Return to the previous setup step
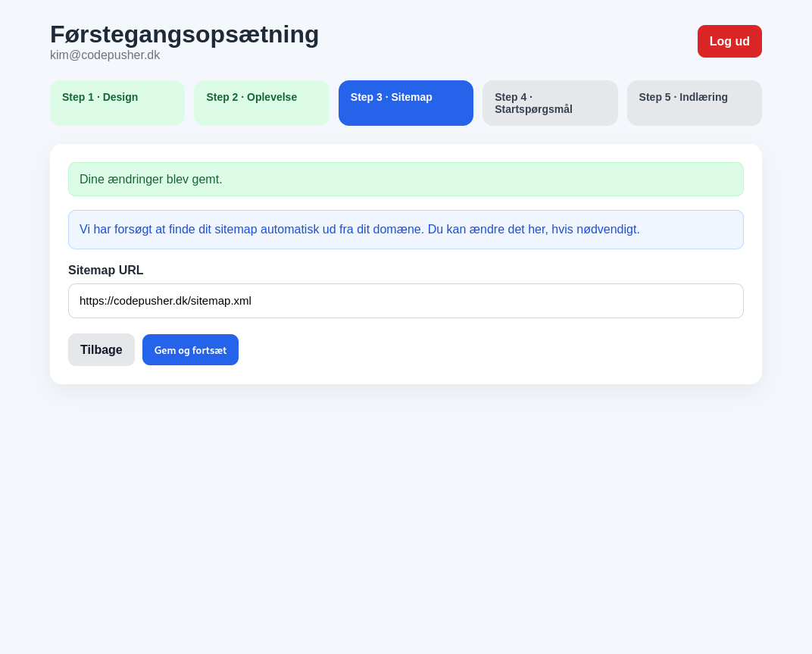812x654 pixels. point(101,350)
